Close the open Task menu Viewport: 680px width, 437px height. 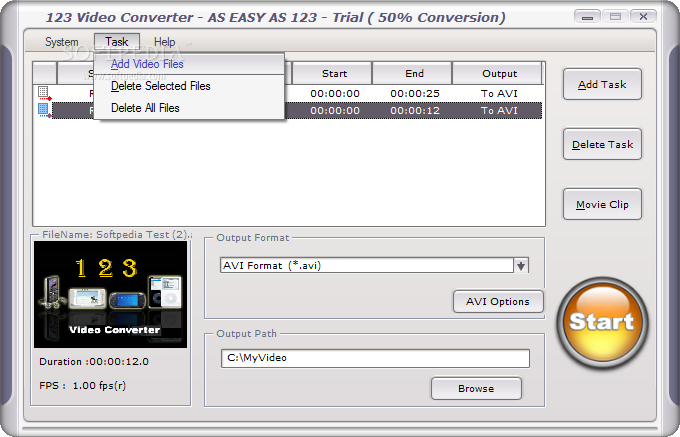click(x=117, y=42)
